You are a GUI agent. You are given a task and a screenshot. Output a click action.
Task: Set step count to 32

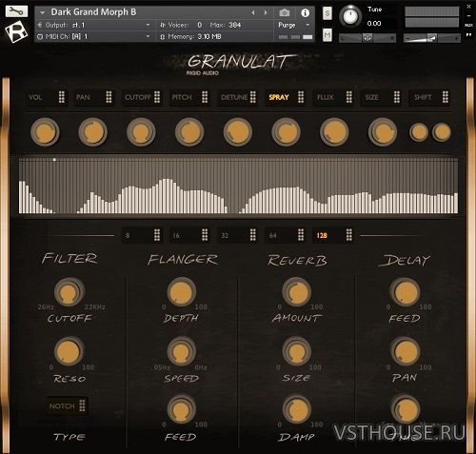[238, 235]
